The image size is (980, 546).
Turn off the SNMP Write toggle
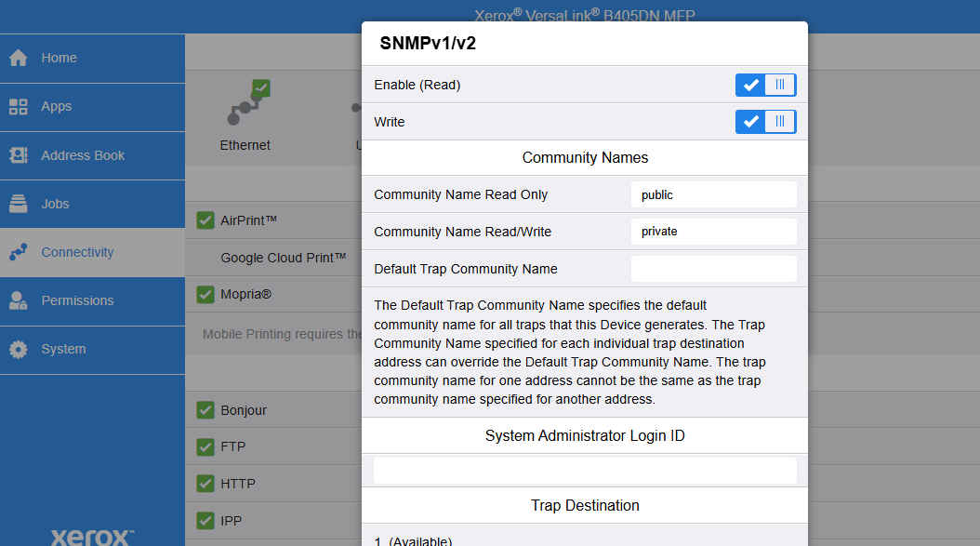tap(765, 122)
